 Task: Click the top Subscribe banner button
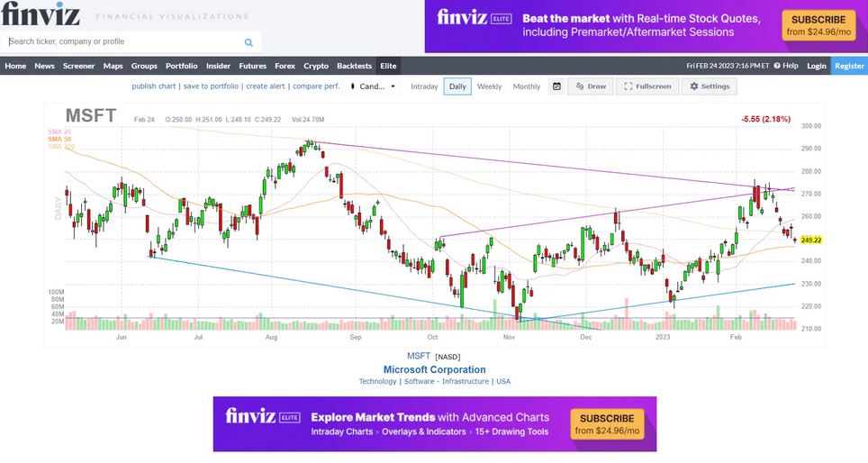(818, 25)
